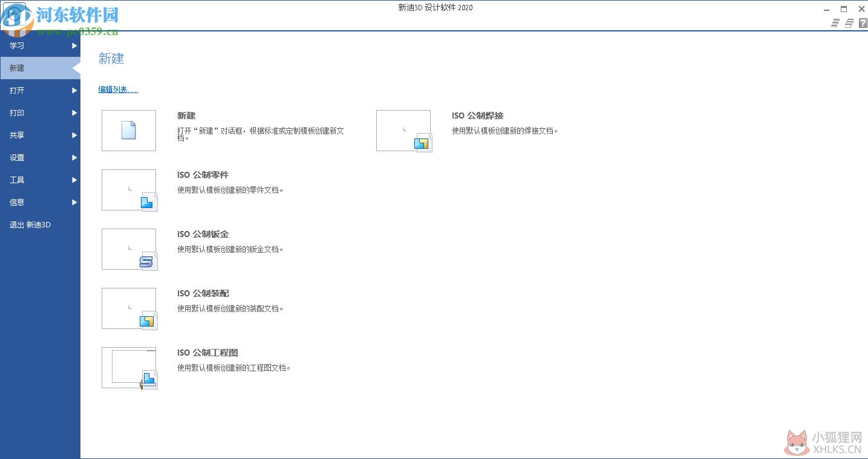Create an ISO 公制焊接 weldment document
This screenshot has height=459, width=868.
pyautogui.click(x=403, y=131)
